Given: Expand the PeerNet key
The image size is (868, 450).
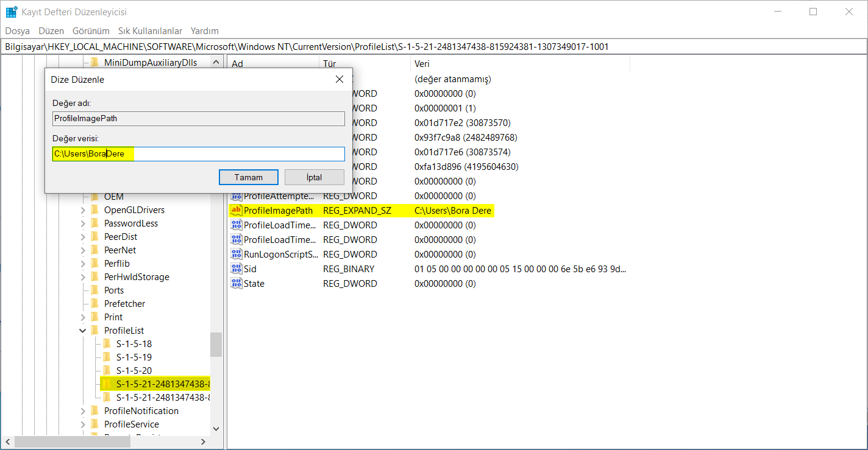Looking at the screenshot, I should coord(83,250).
